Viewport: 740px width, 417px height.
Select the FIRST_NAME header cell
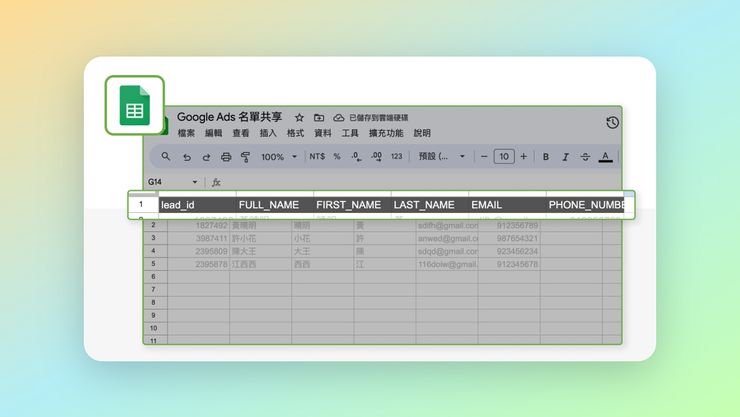352,205
